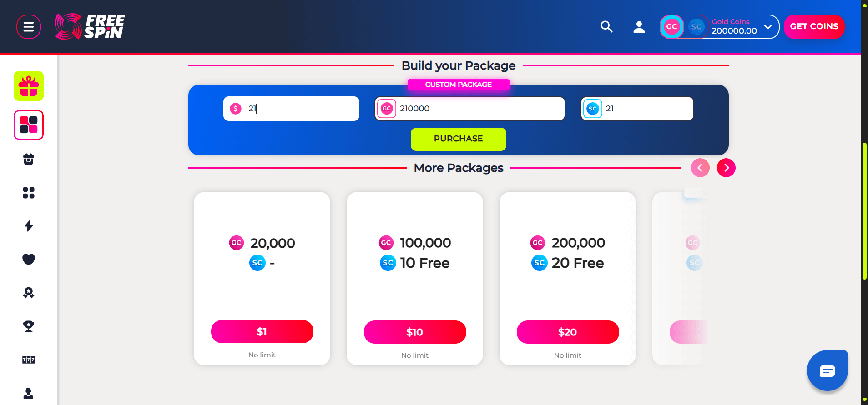Click the trophy sidebar icon
The height and width of the screenshot is (405, 868).
29,326
